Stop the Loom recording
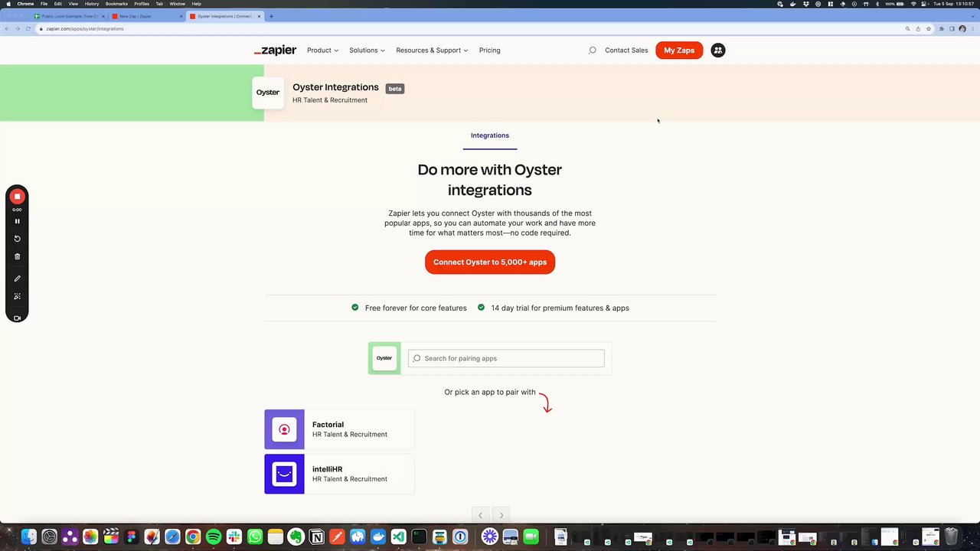This screenshot has width=980, height=551. click(17, 197)
